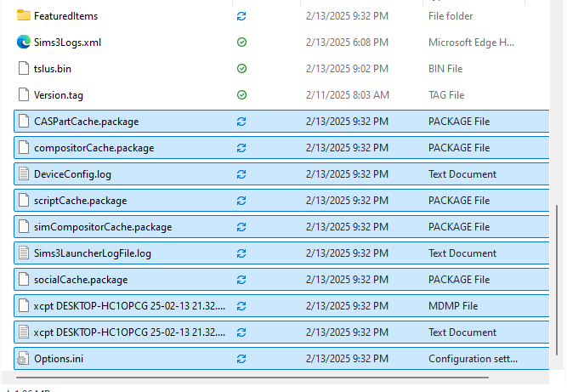Click the Edge icon beside Sims3Logs.xml
This screenshot has width=567, height=392.
click(24, 42)
